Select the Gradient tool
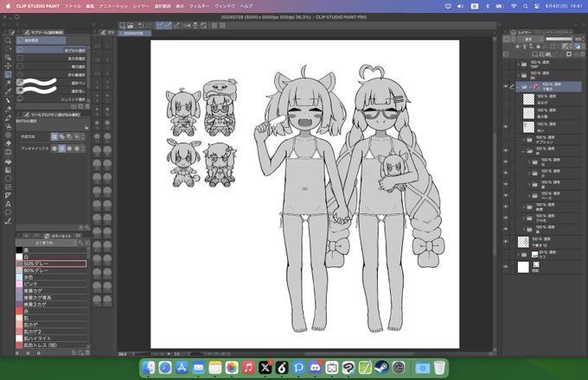This screenshot has width=588, height=380. coord(8,170)
